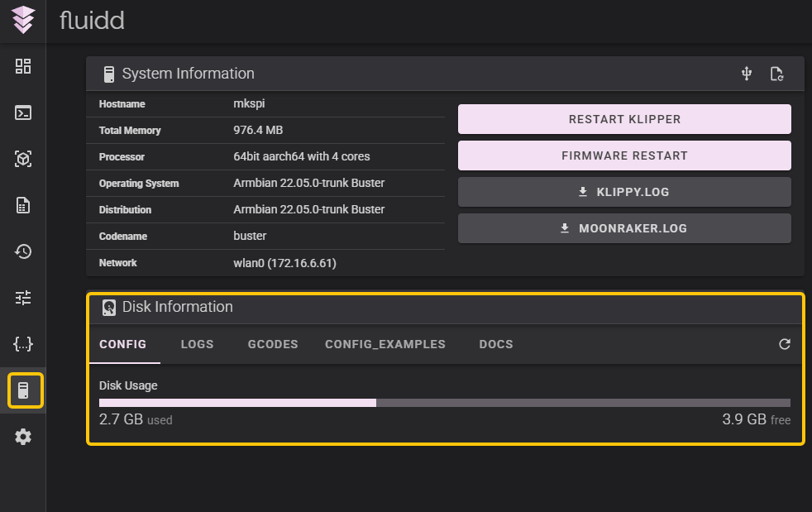The width and height of the screenshot is (812, 512).
Task: Open the Jobs file icon in sidebar
Action: pos(23,206)
